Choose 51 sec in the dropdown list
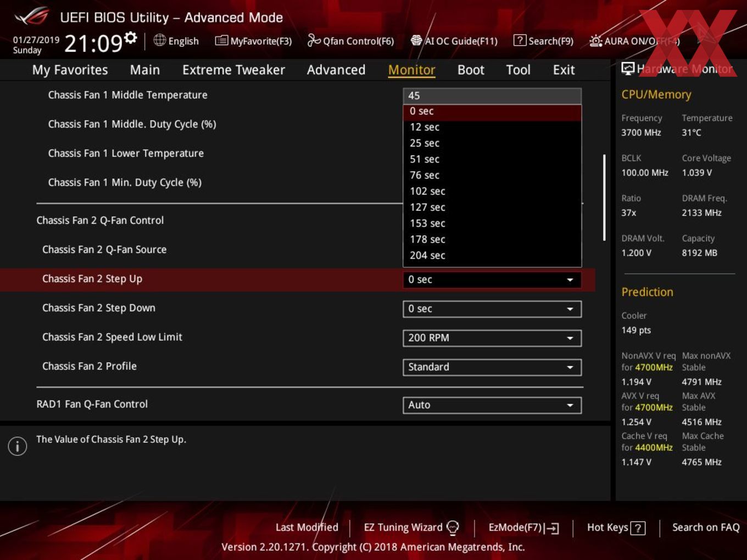The width and height of the screenshot is (747, 560). 492,159
